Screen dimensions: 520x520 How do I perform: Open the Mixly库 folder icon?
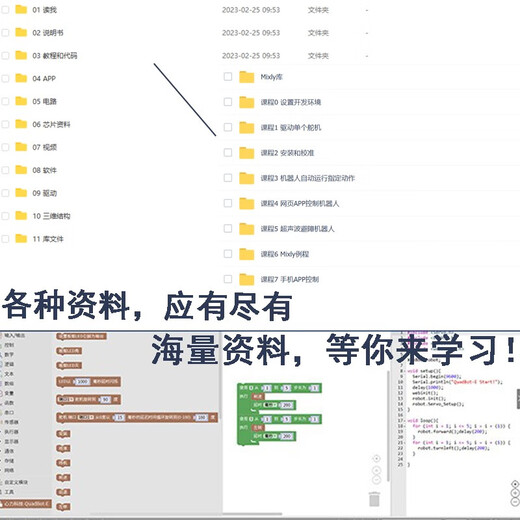(247, 77)
